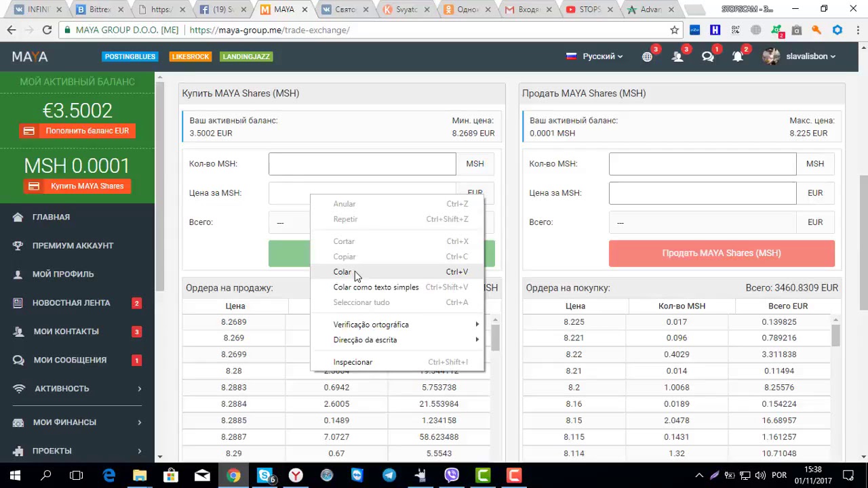Click the MAYA logo
The image size is (868, 488).
pyautogui.click(x=30, y=56)
